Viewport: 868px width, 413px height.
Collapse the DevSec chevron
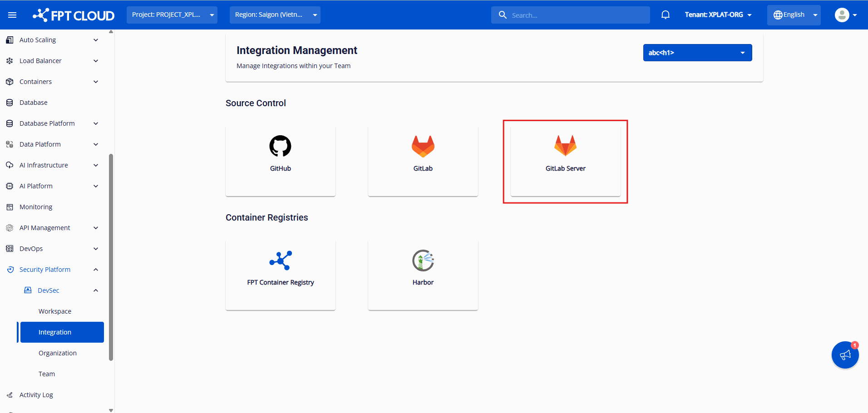96,290
